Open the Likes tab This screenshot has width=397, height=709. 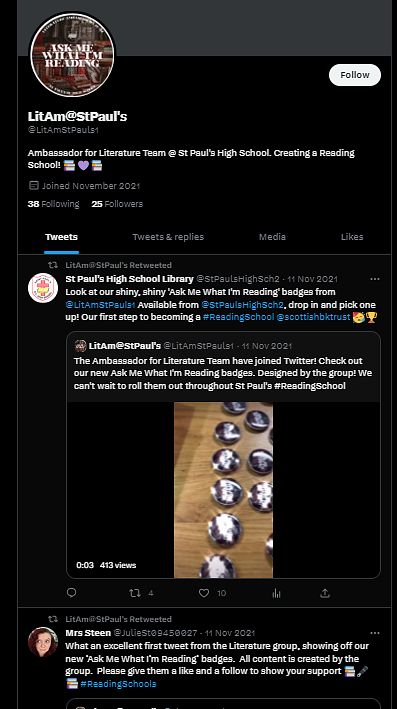(352, 237)
